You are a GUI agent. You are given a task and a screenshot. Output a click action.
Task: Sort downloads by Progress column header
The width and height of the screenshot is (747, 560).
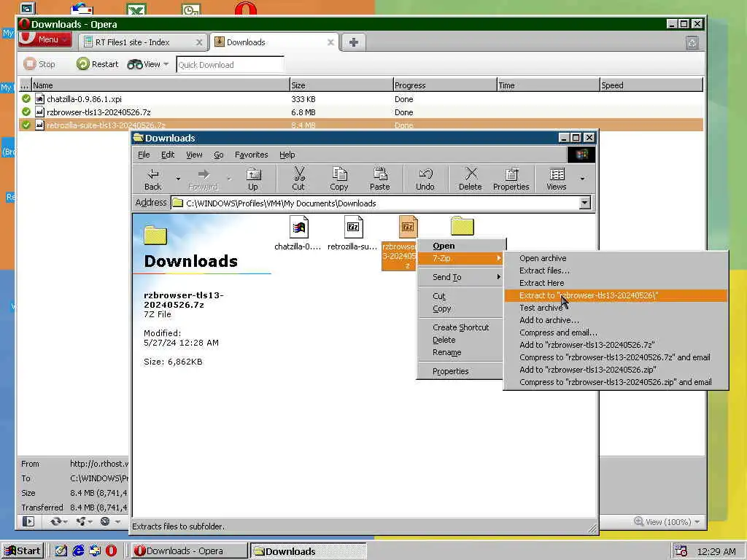(445, 85)
